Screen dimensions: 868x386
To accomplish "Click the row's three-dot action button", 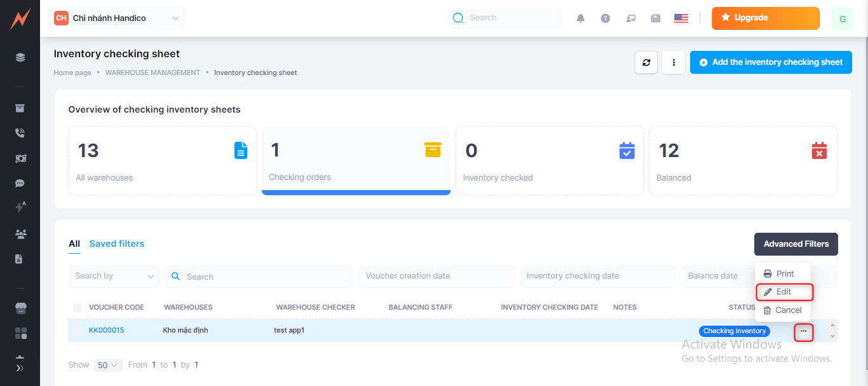I will click(803, 331).
